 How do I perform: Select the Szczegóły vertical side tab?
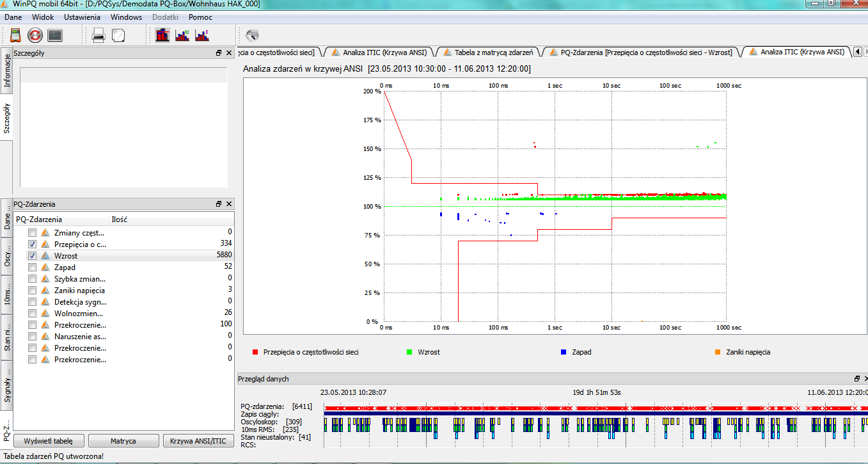(x=7, y=117)
